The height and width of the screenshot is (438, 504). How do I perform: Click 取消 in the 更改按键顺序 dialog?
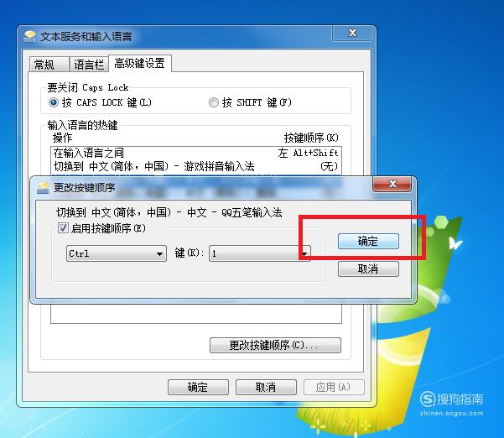pyautogui.click(x=368, y=269)
